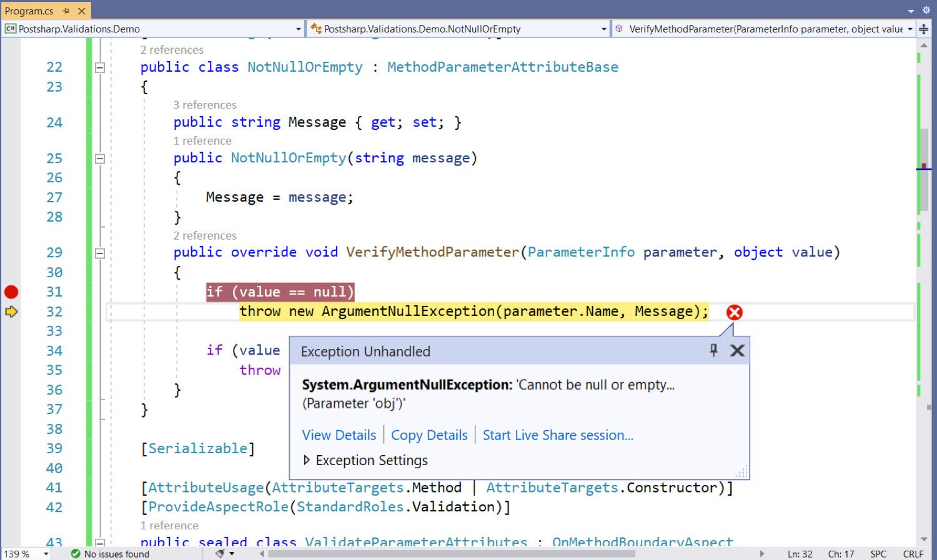Screen dimensions: 937x560
Task: Click Start Live Share session link
Action: (558, 435)
